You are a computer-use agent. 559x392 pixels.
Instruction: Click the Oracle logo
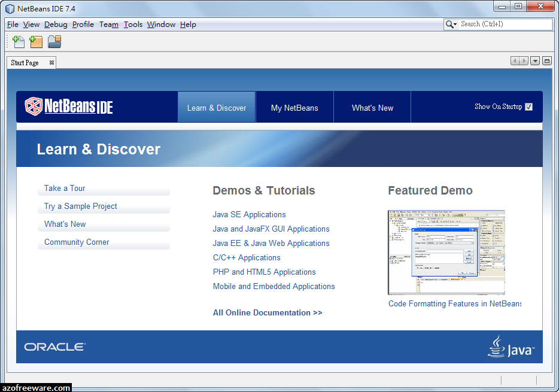(x=54, y=346)
